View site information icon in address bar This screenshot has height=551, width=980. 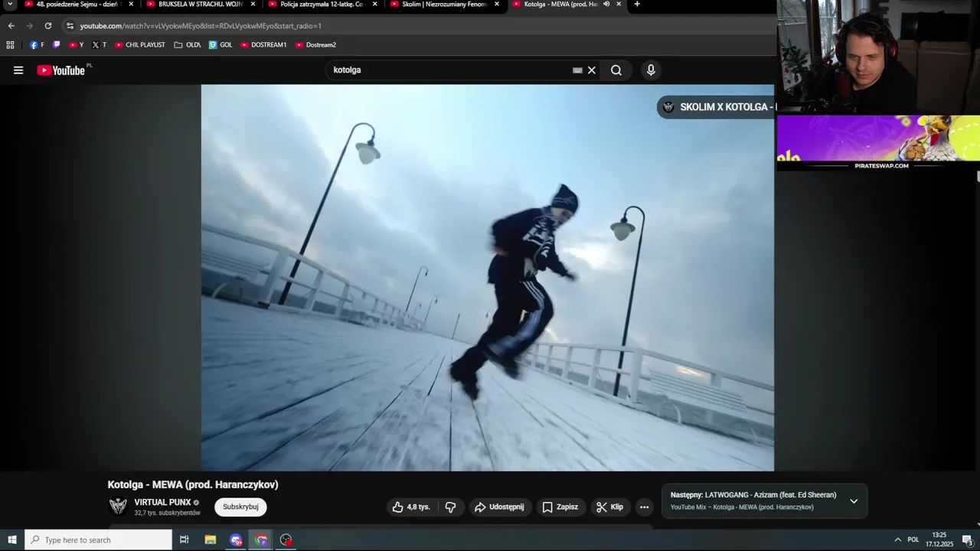pos(70,25)
